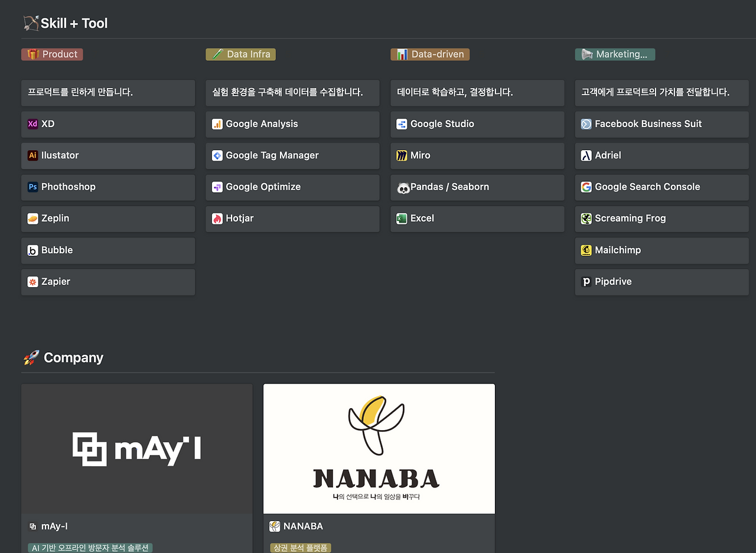Select the Data Infra group tag

click(241, 54)
